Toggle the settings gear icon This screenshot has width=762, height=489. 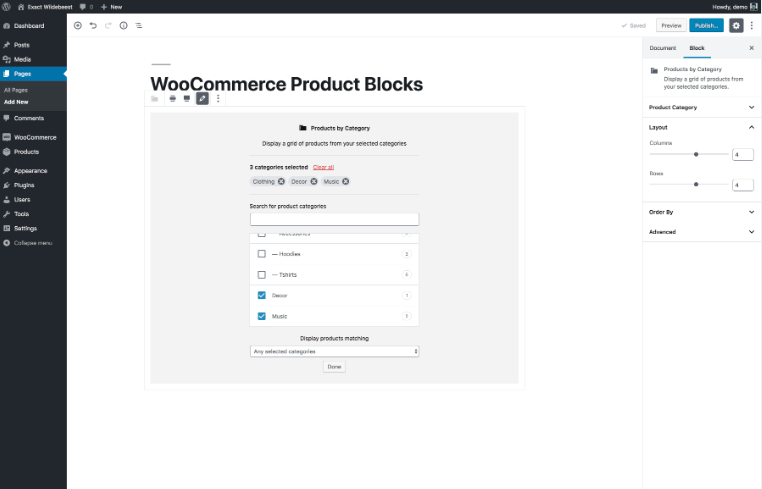(736, 25)
